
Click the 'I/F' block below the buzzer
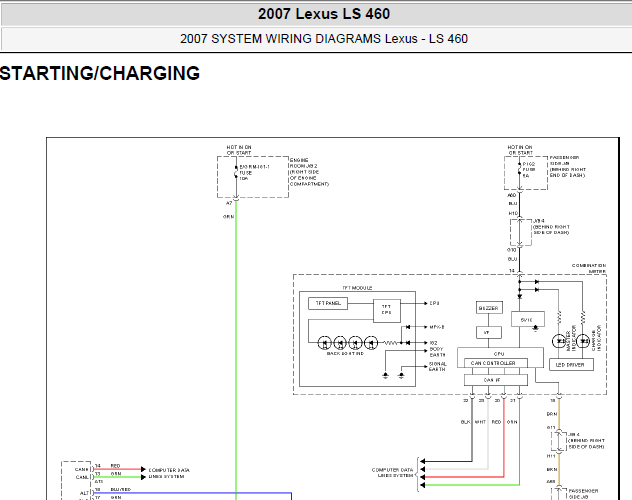[x=489, y=332]
